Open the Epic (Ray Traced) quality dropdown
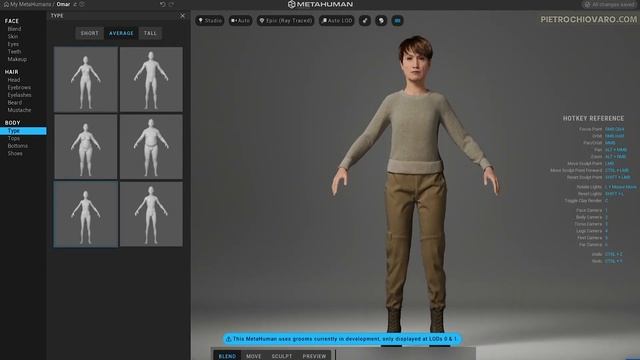Screen dimensions: 640x360 coord(286,20)
